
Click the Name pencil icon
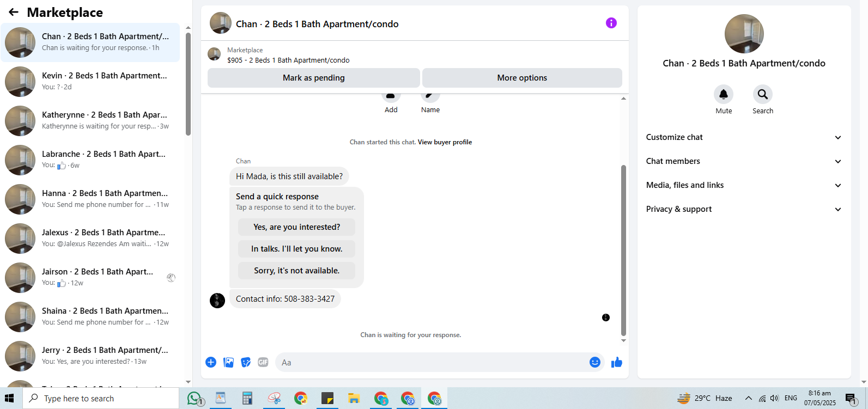pos(430,96)
